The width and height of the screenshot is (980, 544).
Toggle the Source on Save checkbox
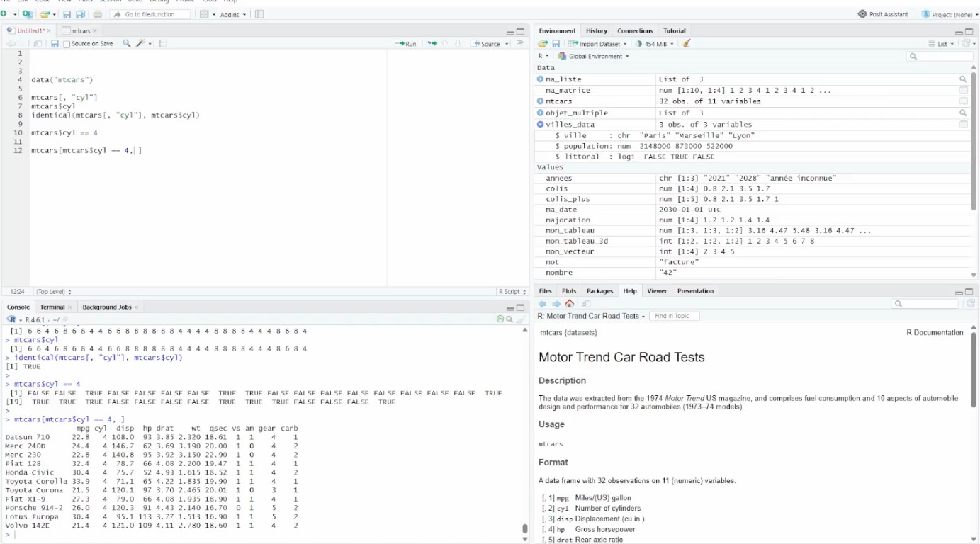pyautogui.click(x=67, y=44)
